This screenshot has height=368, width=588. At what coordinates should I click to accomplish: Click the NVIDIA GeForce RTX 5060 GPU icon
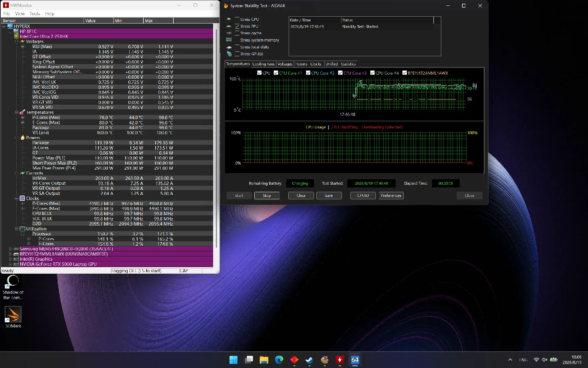pos(16,264)
